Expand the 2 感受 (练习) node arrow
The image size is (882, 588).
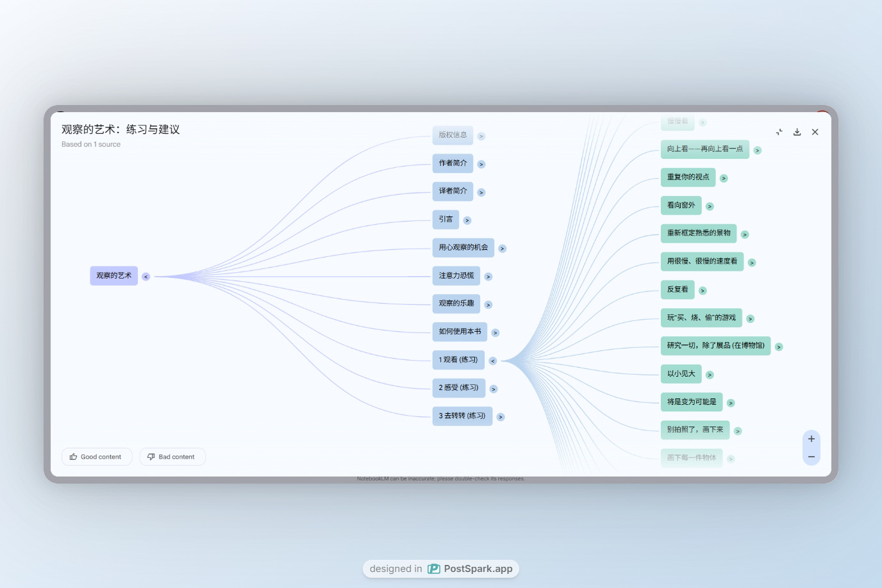tap(494, 389)
